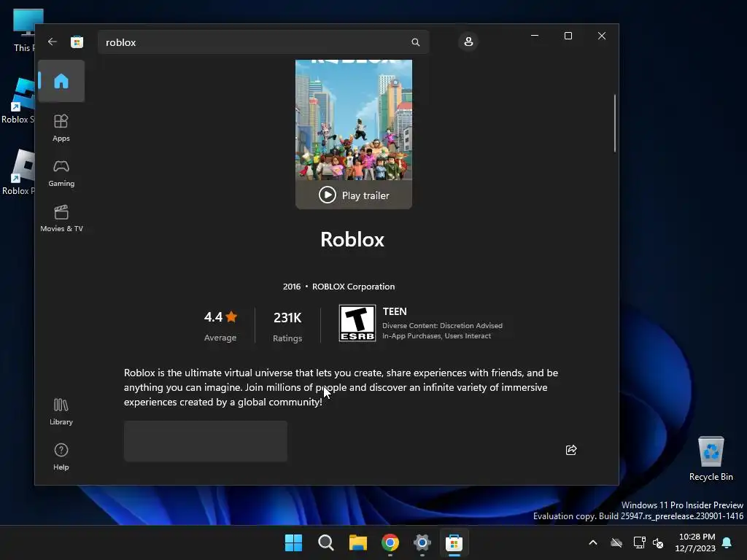The height and width of the screenshot is (560, 747).
Task: Click the search magnifier icon in search box
Action: [415, 42]
